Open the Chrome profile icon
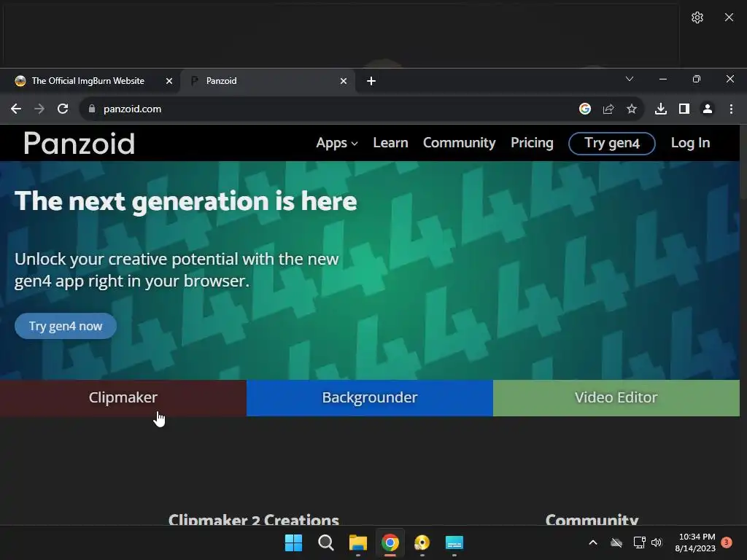This screenshot has height=560, width=747. tap(708, 109)
